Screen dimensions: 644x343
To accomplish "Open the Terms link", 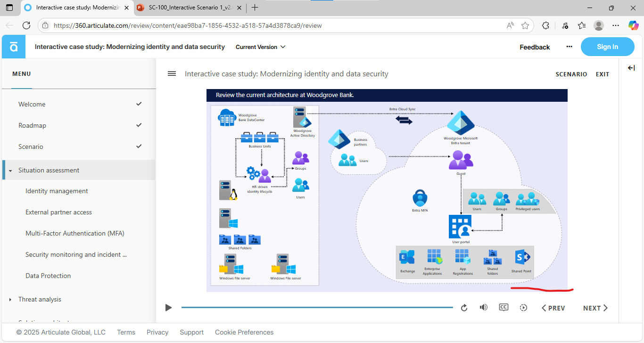I will (126, 332).
